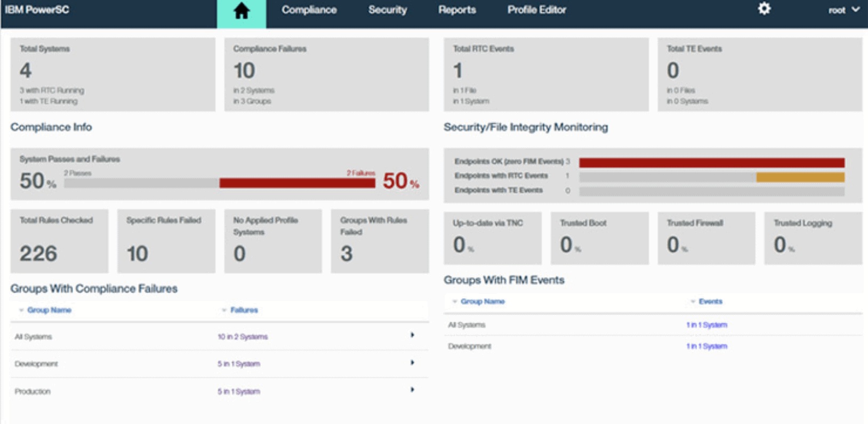This screenshot has width=868, height=424.
Task: Select the Total RTC Events card
Action: pyautogui.click(x=546, y=74)
